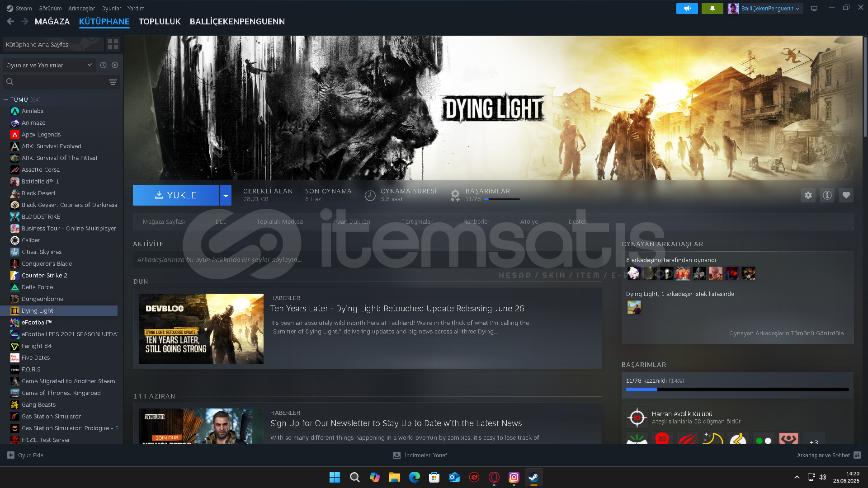Select Apex Legends in the library
868x488 pixels.
pos(41,135)
